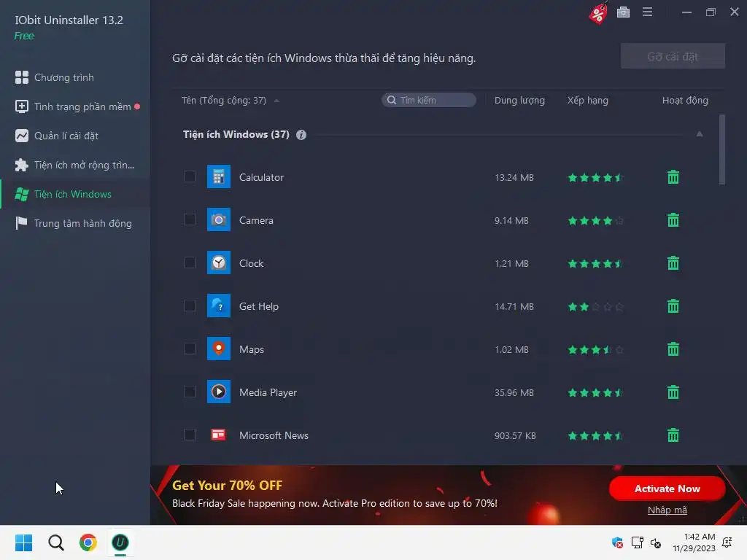
Task: Click the trash icon for Camera
Action: click(673, 220)
